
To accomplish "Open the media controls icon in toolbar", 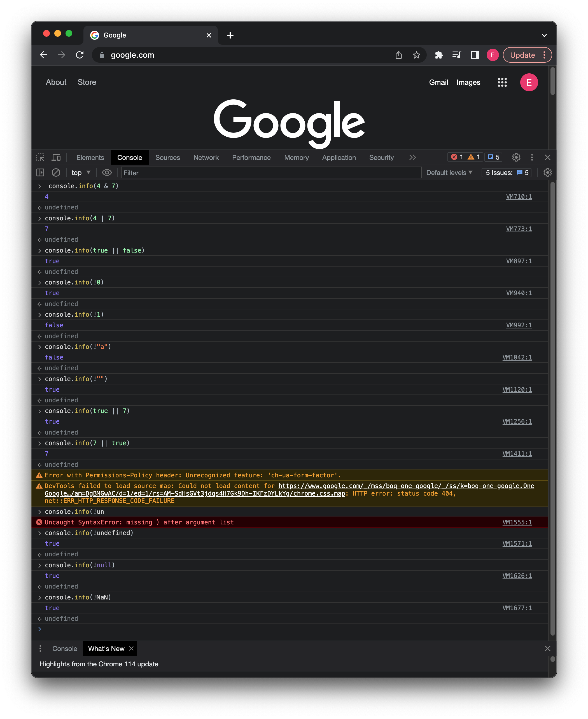I will (x=457, y=55).
